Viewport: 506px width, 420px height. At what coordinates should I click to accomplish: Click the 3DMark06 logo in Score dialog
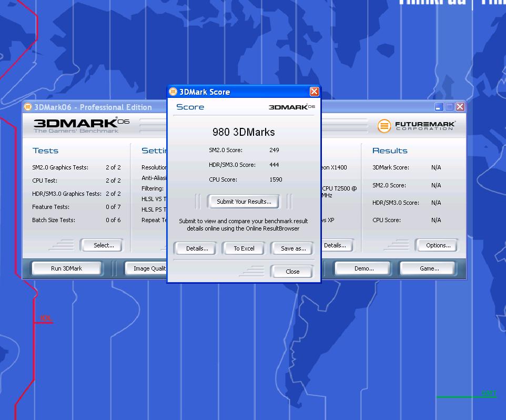point(292,107)
